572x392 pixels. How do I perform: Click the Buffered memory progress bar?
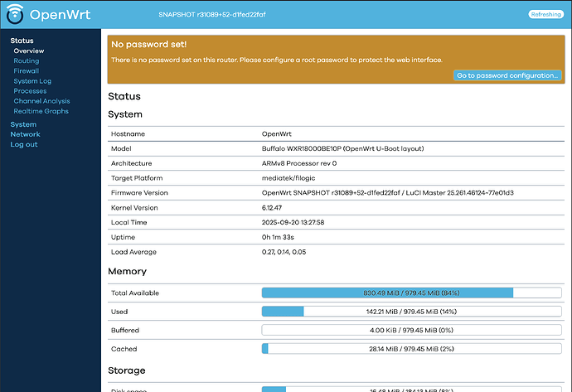[411, 330]
